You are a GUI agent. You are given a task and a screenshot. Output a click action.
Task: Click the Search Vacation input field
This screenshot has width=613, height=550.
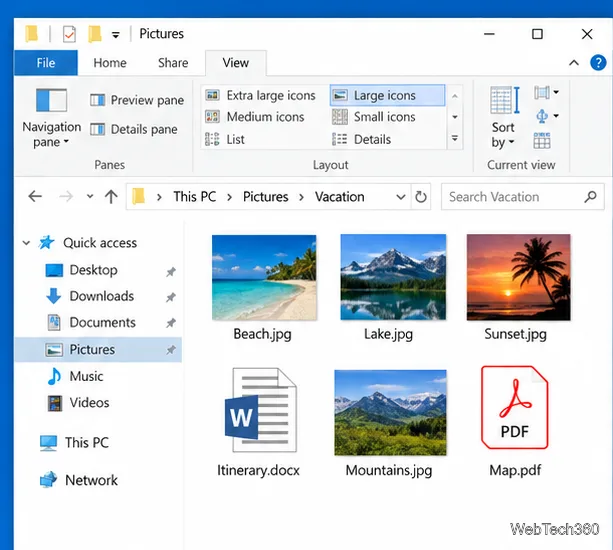tap(522, 197)
